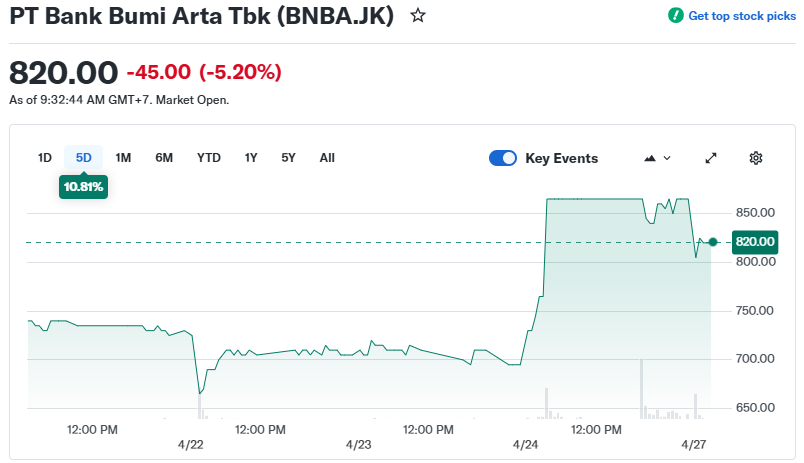804x463 pixels.
Task: Select the 5Y time range
Action: pyautogui.click(x=288, y=158)
